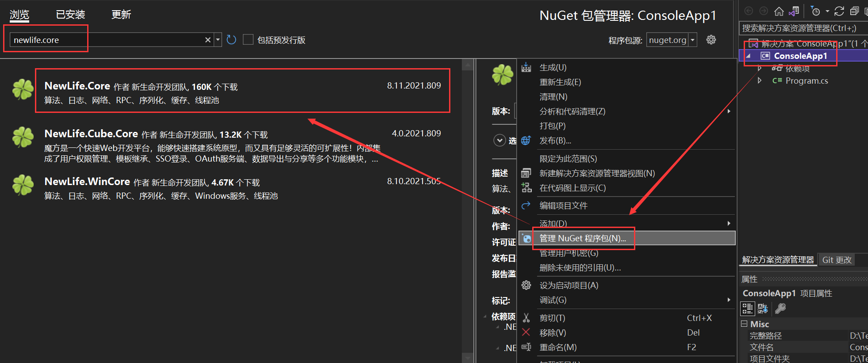
Task: Click the code map icon beside 在代码图上显示
Action: [526, 188]
